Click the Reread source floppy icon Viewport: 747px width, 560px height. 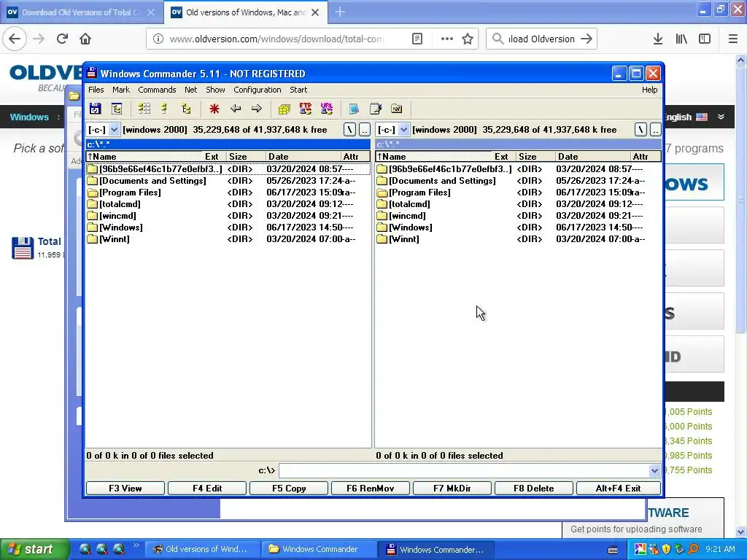(96, 109)
